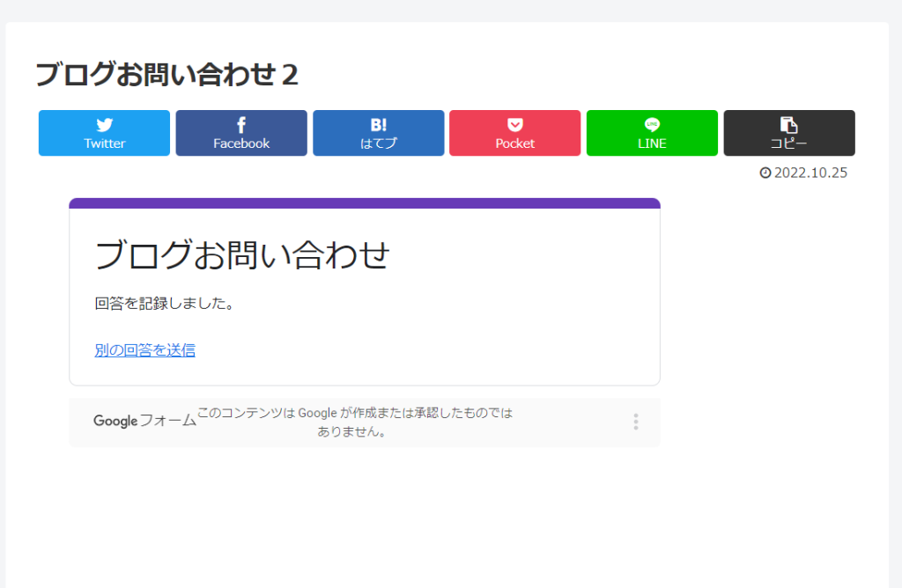Send the page with the LINE label

tap(652, 143)
